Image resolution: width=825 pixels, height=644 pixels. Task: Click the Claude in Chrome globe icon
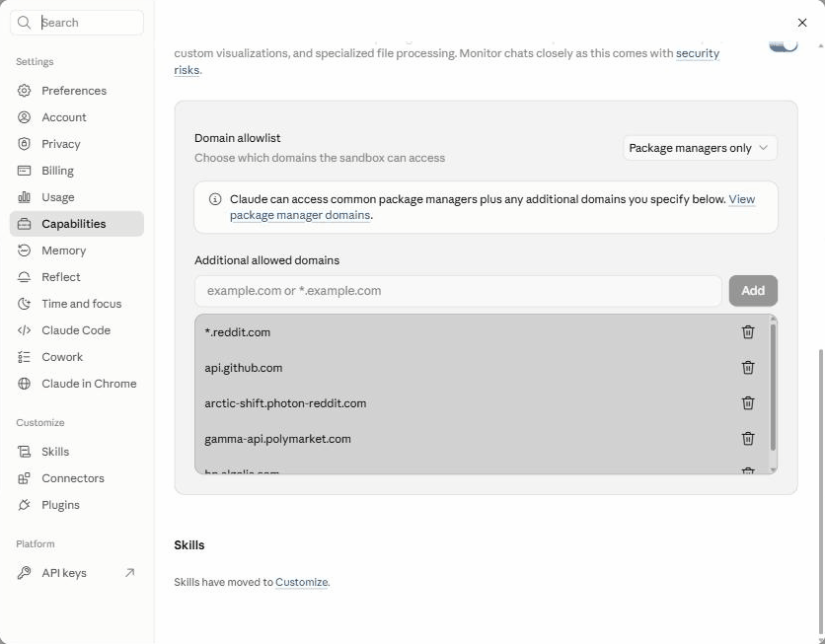click(25, 384)
